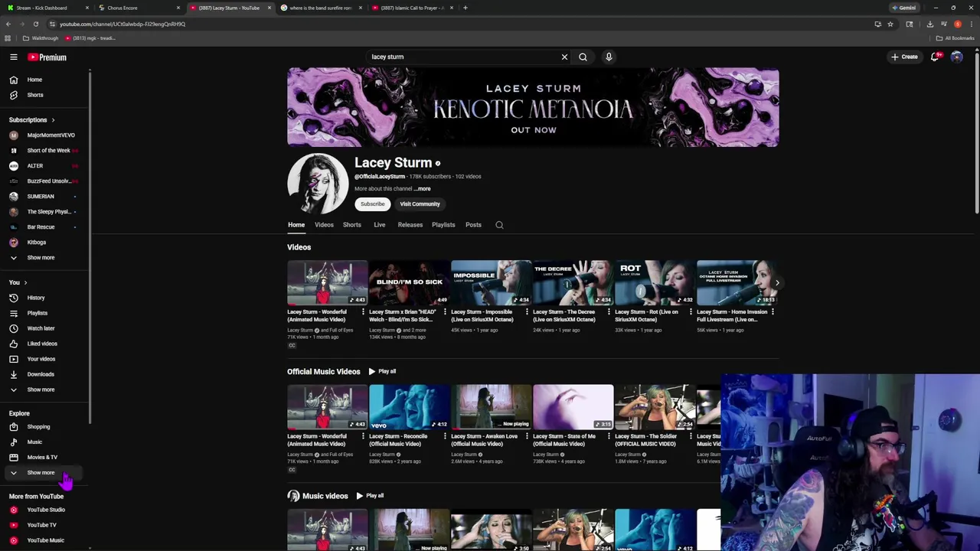Open Shopping under Explore

point(44,427)
